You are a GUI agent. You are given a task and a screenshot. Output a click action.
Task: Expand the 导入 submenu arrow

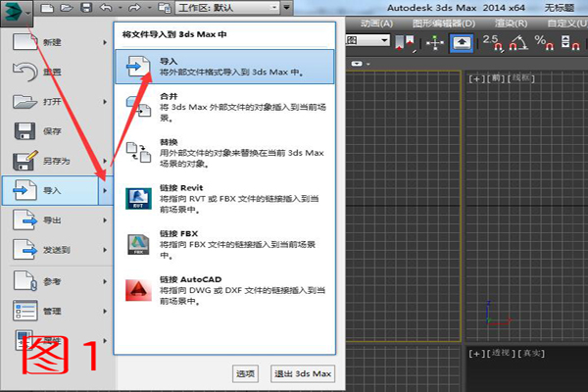pyautogui.click(x=106, y=190)
